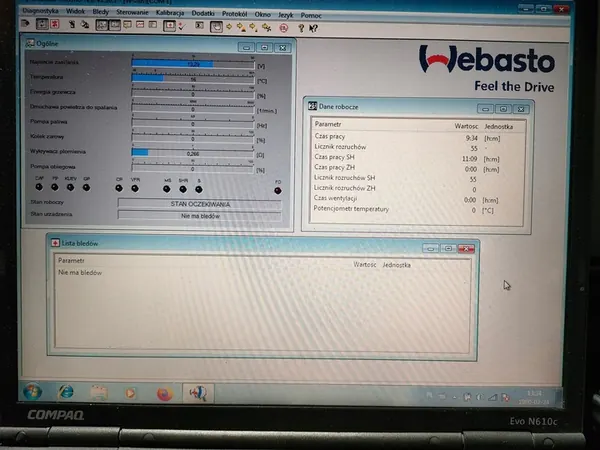Viewport: 600px width, 450px height.
Task: Click the Parametr column header in Lista błędów
Action: (x=71, y=261)
